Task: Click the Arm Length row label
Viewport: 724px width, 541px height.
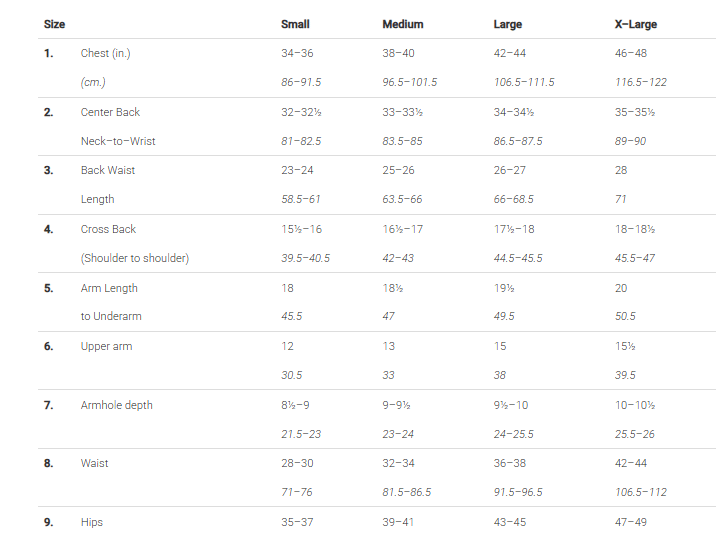Action: pos(109,288)
